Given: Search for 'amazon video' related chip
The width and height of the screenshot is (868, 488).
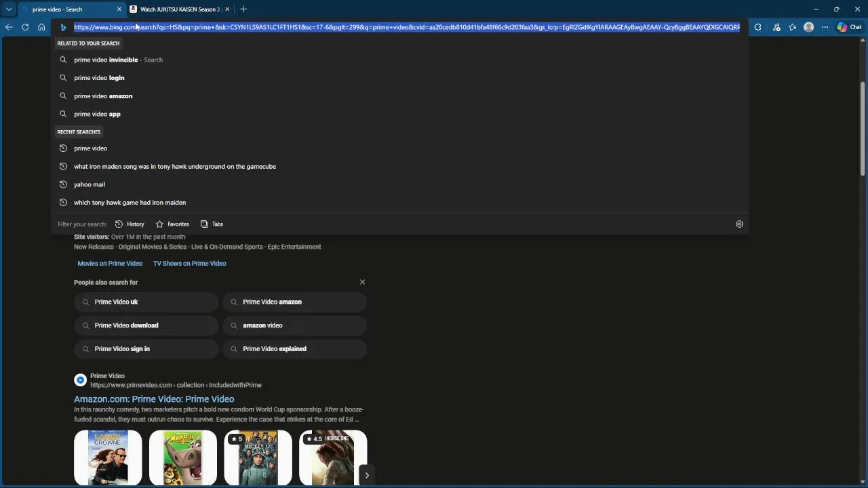Looking at the screenshot, I should coord(294,325).
